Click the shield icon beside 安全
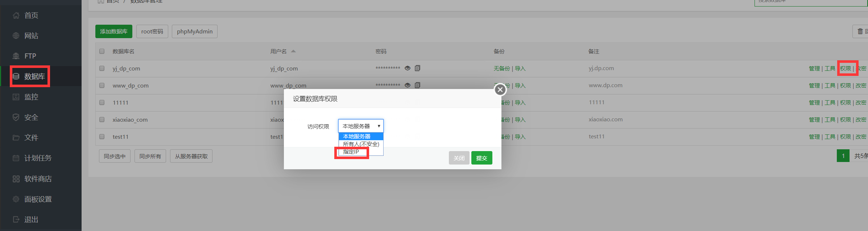 tap(16, 117)
